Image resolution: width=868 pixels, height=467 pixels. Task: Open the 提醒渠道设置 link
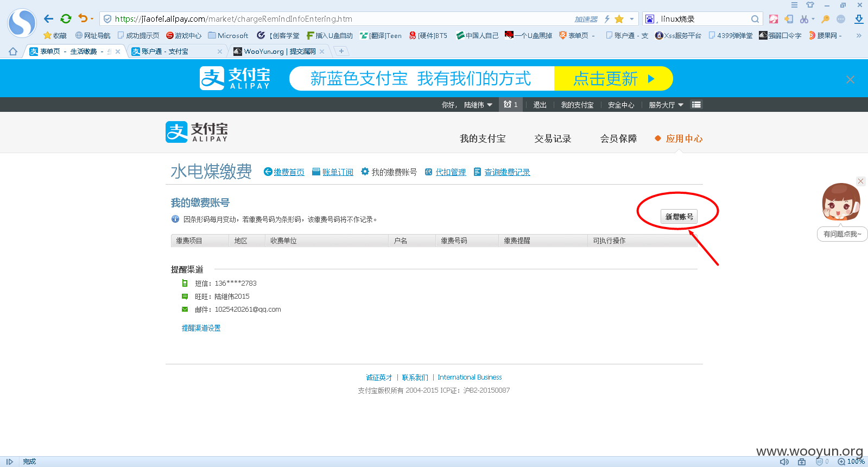201,328
